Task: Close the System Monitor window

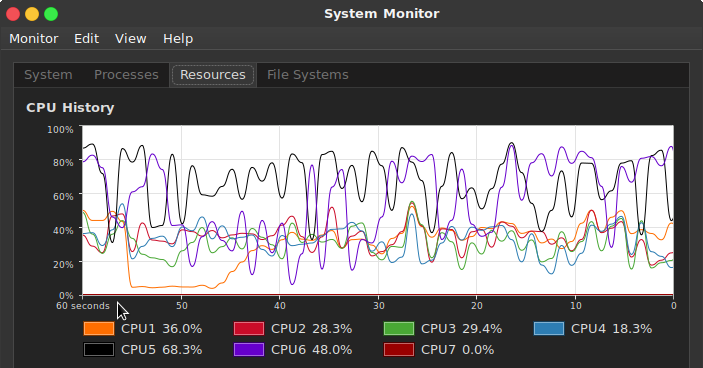Action: [13, 14]
